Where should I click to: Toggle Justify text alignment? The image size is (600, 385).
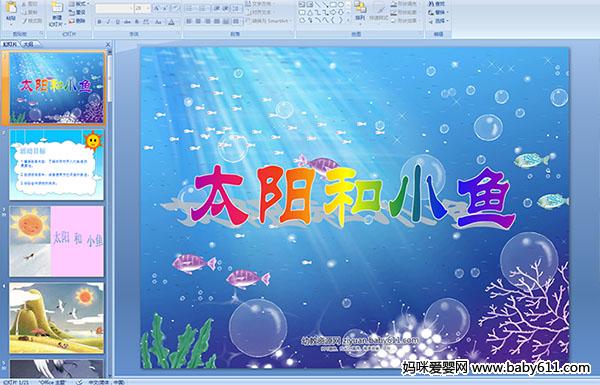[x=217, y=21]
